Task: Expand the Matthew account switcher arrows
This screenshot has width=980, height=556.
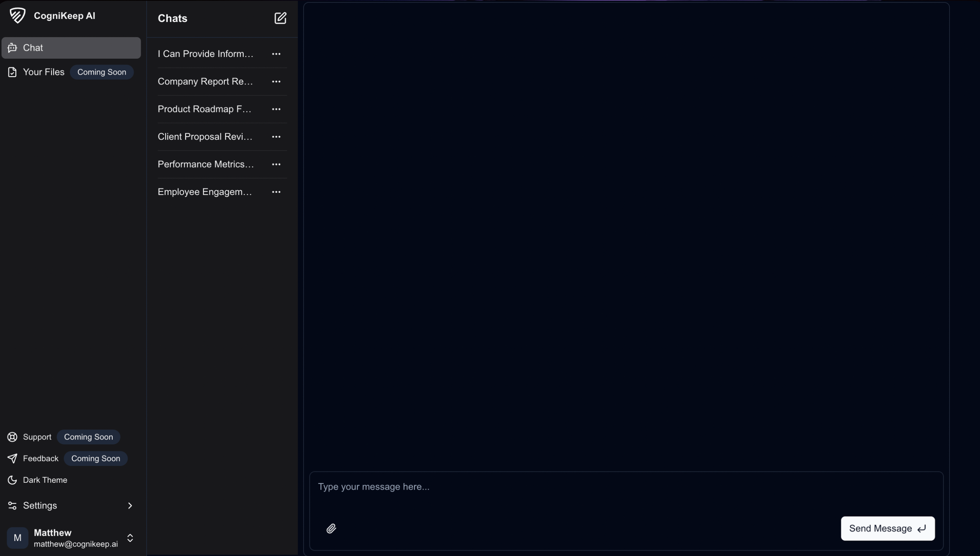Action: coord(130,538)
